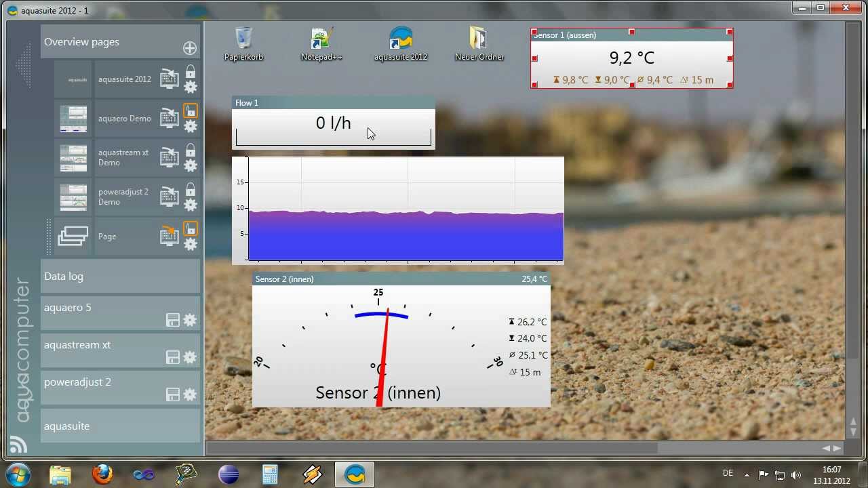Image resolution: width=868 pixels, height=488 pixels.
Task: Toggle the lock on aquastream xt Demo
Action: coord(191,150)
